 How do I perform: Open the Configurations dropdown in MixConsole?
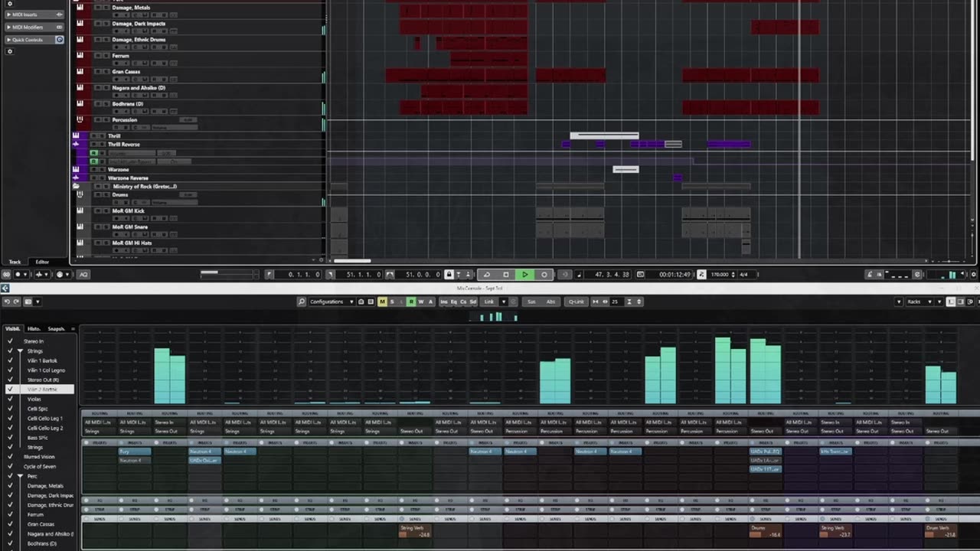(332, 302)
